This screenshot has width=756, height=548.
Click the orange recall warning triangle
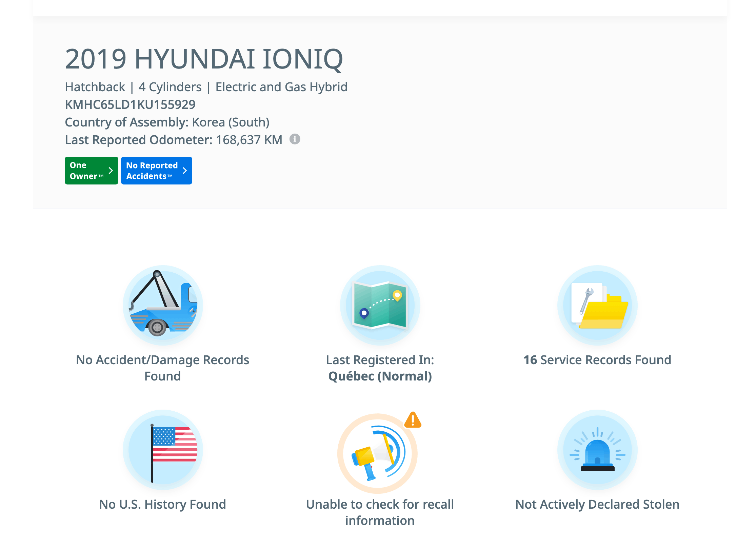413,420
